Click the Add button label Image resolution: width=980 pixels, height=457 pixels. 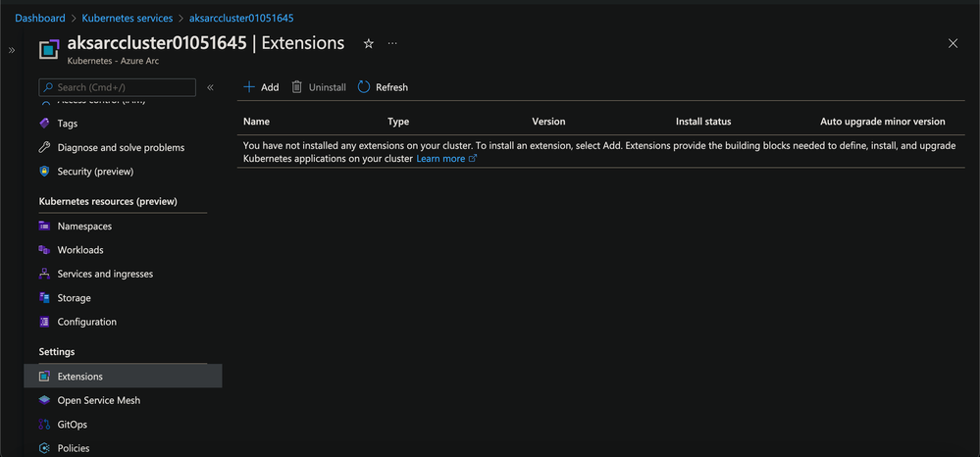(270, 87)
